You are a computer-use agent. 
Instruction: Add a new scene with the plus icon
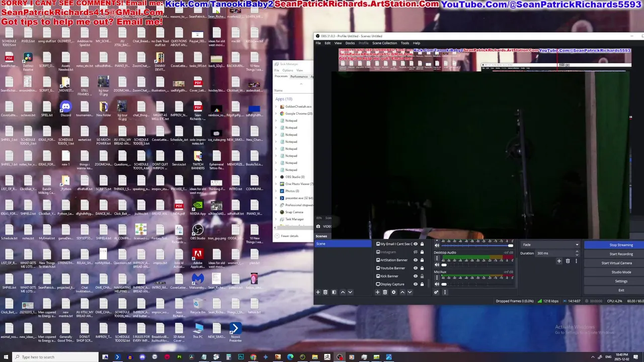coord(318,292)
